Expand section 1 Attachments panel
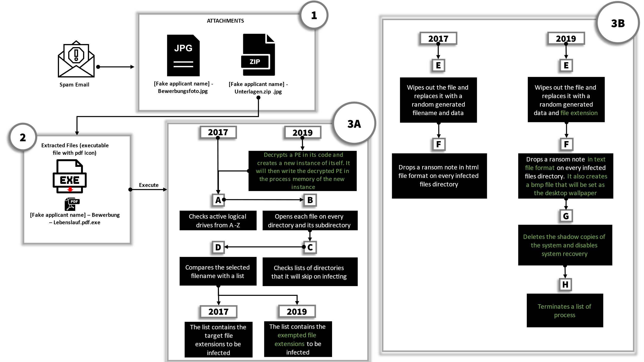 (226, 66)
